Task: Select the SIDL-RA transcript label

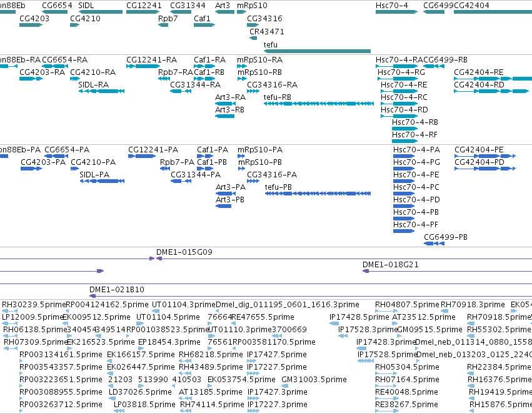Action: (94, 85)
